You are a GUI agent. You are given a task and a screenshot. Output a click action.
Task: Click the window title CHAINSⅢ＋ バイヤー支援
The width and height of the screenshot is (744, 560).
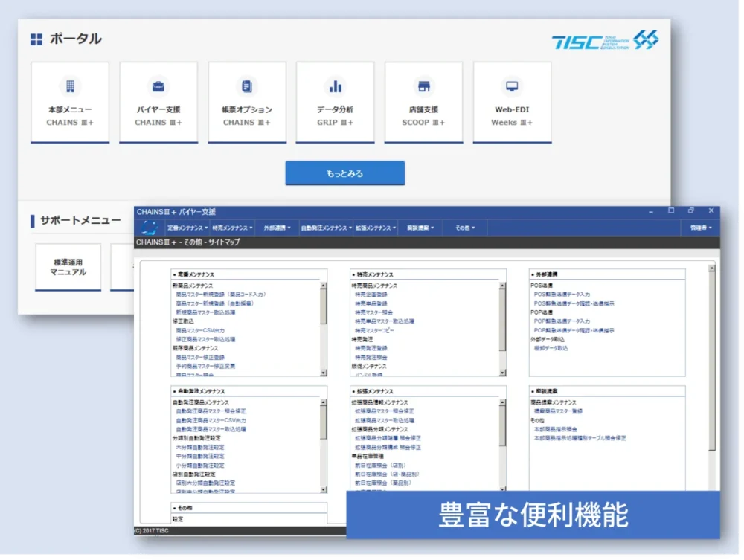(176, 212)
